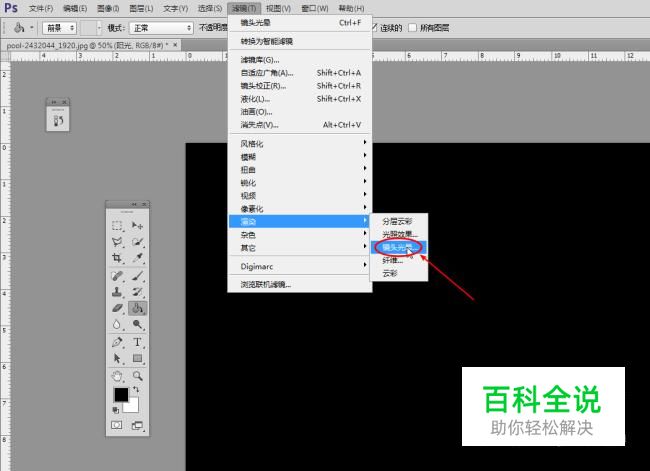Choose 云彩 in the 渲染 submenu
The image size is (650, 471).
[399, 273]
